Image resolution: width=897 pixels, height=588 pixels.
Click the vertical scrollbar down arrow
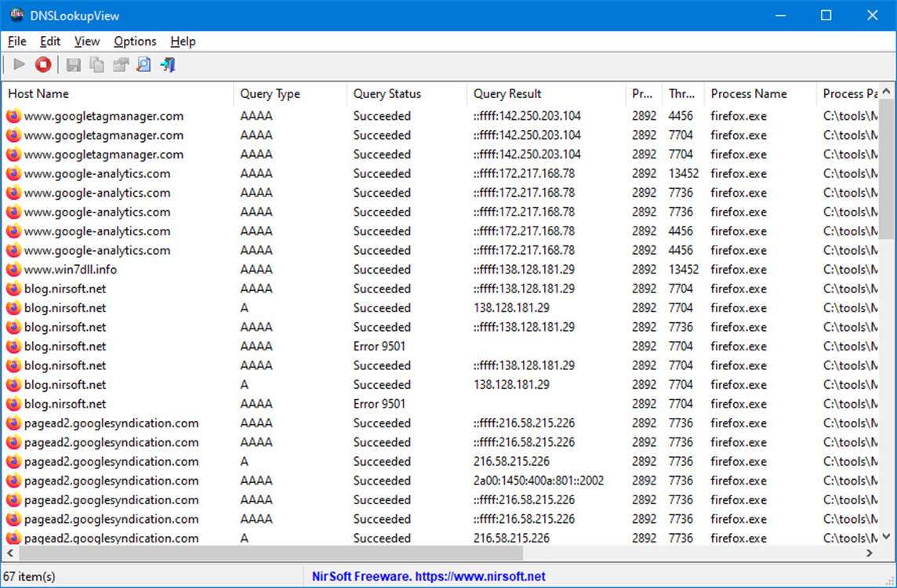pos(887,536)
